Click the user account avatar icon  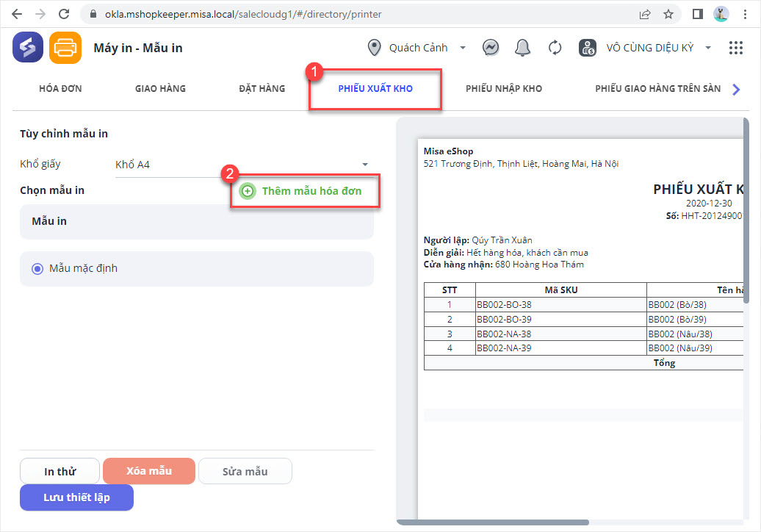click(587, 48)
